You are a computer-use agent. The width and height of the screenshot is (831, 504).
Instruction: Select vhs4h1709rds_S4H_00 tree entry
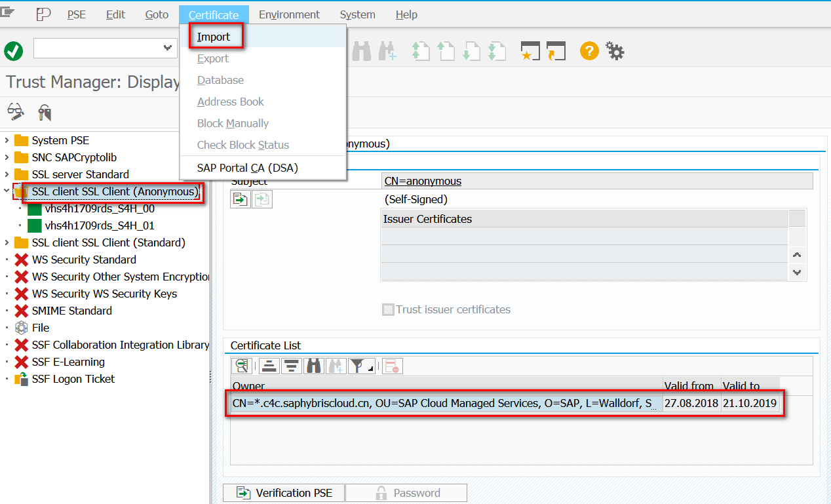click(x=100, y=208)
